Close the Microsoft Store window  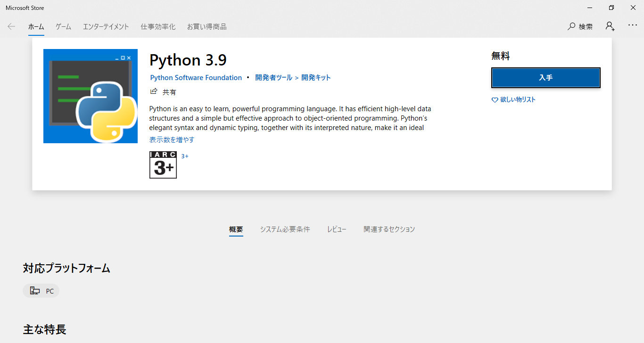[633, 8]
